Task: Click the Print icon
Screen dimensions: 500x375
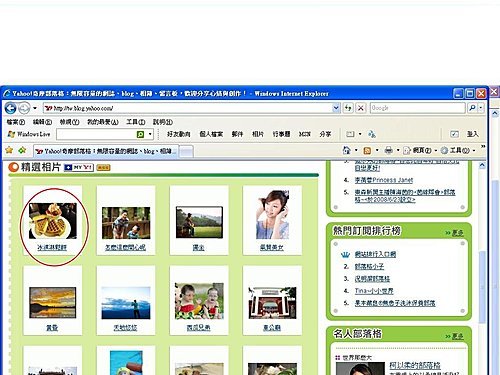Action: [x=388, y=150]
